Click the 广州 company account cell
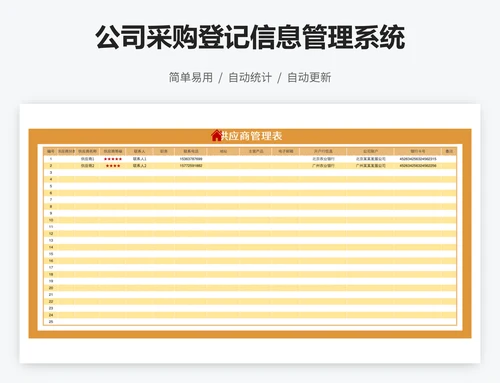The height and width of the screenshot is (383, 500). pos(370,166)
